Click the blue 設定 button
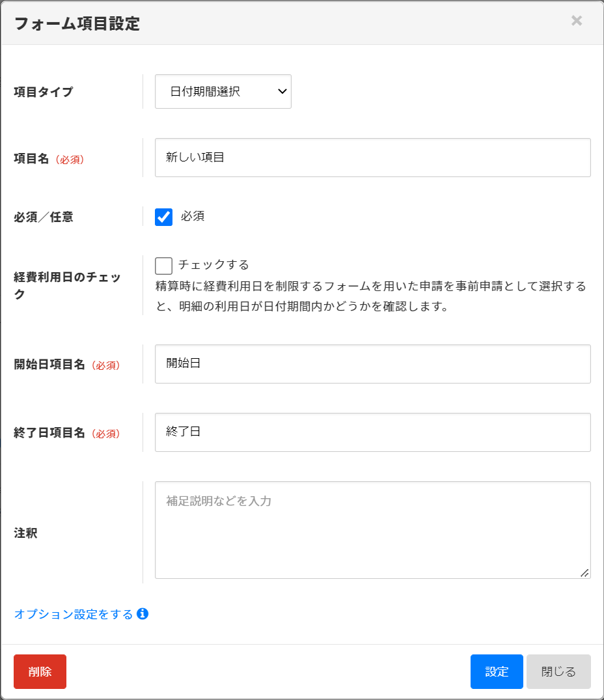 pyautogui.click(x=497, y=671)
